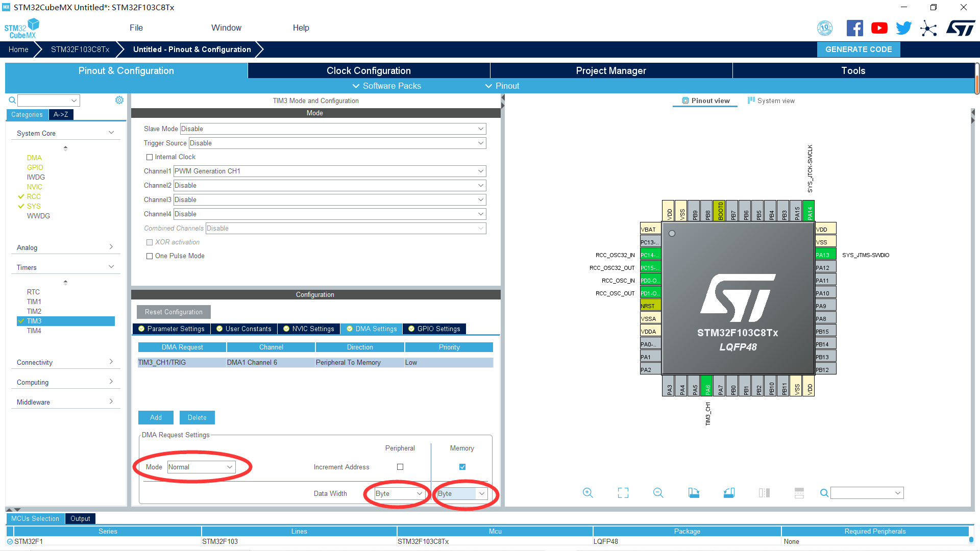Fit the chip diagram to screen

[x=623, y=493]
